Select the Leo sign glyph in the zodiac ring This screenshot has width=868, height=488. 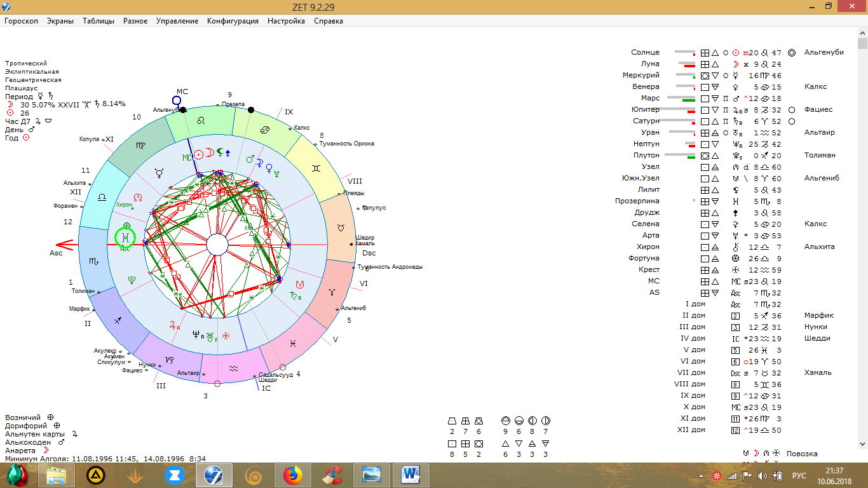[x=201, y=119]
